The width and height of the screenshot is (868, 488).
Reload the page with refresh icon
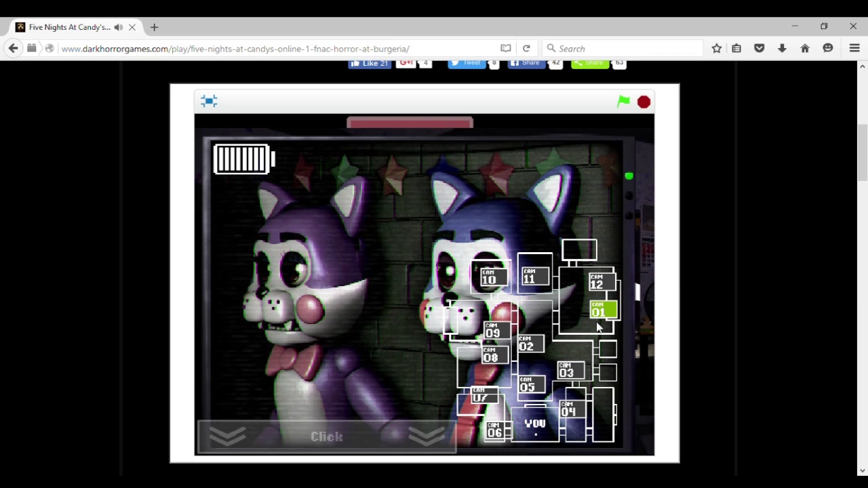[526, 48]
